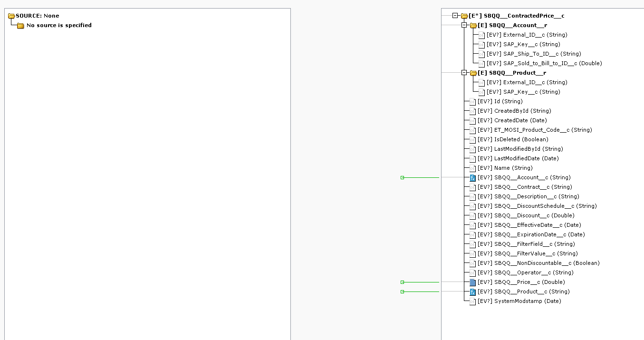This screenshot has width=644, height=340.
Task: Click the SBQQ__Account__r folder icon
Action: (473, 26)
